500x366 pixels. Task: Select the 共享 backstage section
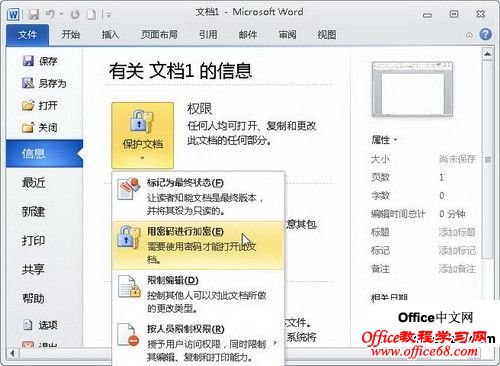point(33,269)
